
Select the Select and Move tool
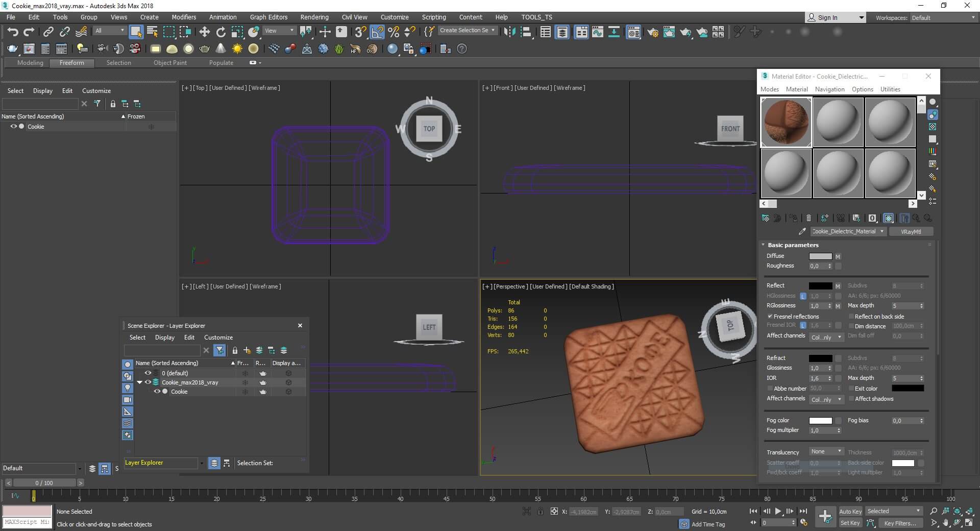[204, 32]
